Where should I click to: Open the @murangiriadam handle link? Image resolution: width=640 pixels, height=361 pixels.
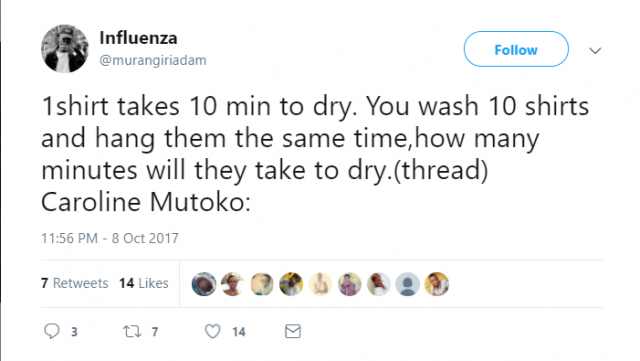point(153,60)
